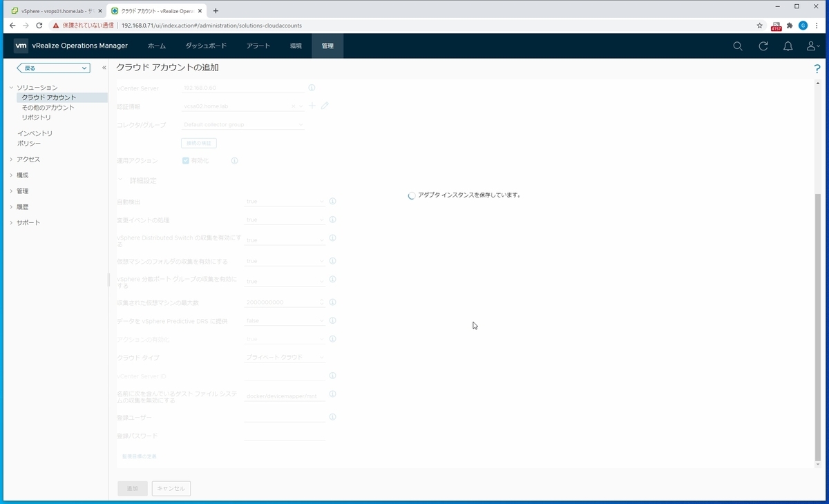This screenshot has height=504, width=829.
Task: Open the 自動検出 dropdown
Action: click(285, 202)
